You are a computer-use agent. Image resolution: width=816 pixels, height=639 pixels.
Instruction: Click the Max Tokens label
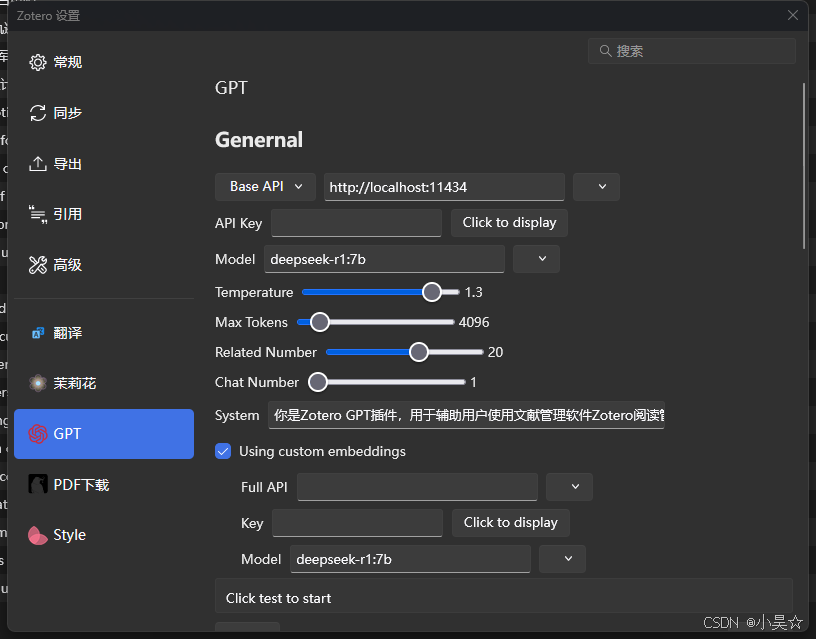pos(251,322)
